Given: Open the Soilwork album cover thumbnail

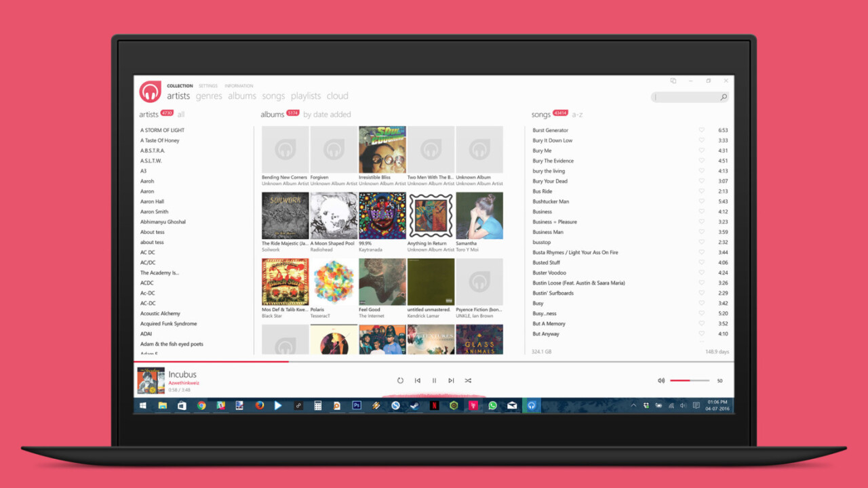Looking at the screenshot, I should 285,216.
